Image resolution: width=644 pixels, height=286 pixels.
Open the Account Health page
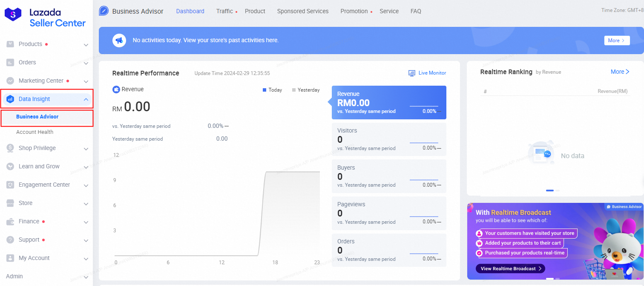pos(35,132)
